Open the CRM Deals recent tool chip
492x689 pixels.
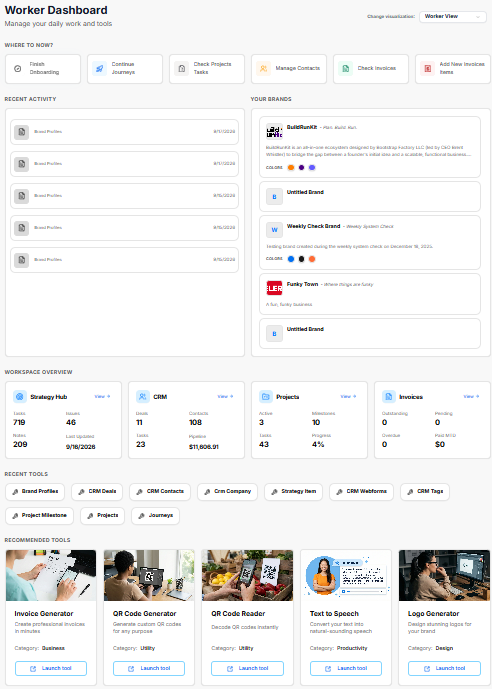pyautogui.click(x=97, y=492)
